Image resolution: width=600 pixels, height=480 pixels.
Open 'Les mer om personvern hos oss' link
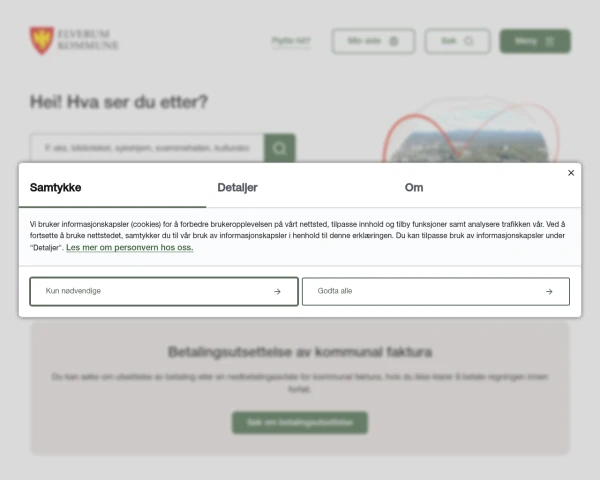coord(130,247)
